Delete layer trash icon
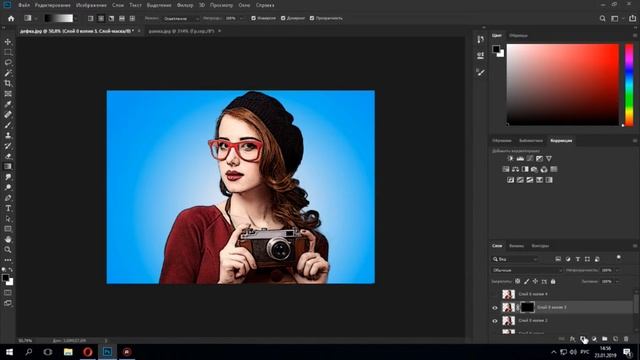Image resolution: width=640 pixels, height=360 pixels. pos(626,339)
